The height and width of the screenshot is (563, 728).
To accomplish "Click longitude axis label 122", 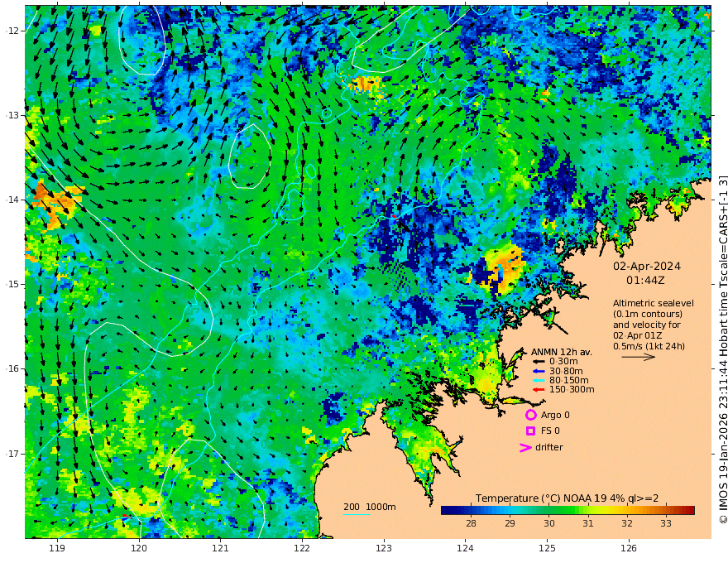I will point(302,549).
